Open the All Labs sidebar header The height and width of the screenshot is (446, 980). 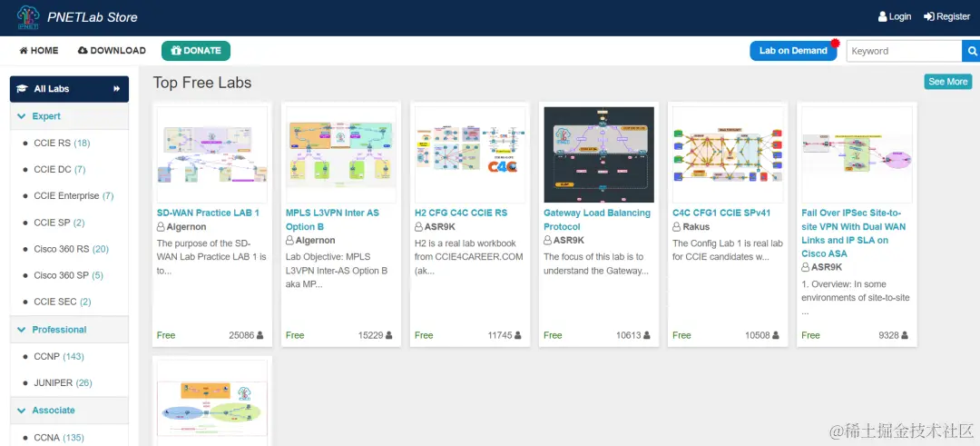point(69,89)
